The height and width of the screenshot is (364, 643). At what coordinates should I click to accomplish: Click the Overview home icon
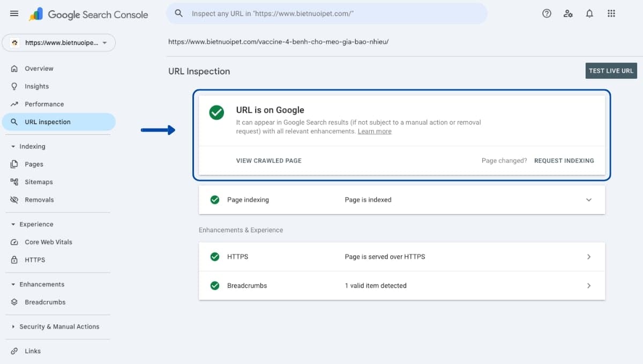click(14, 69)
